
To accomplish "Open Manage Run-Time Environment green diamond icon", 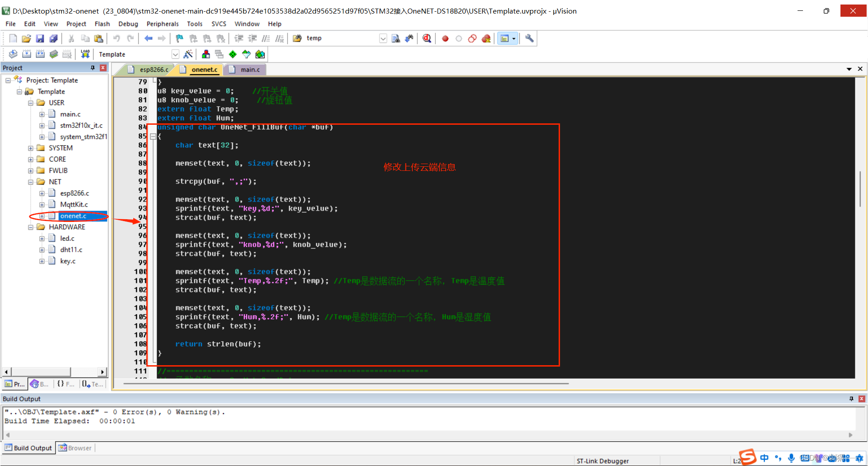I will (233, 54).
